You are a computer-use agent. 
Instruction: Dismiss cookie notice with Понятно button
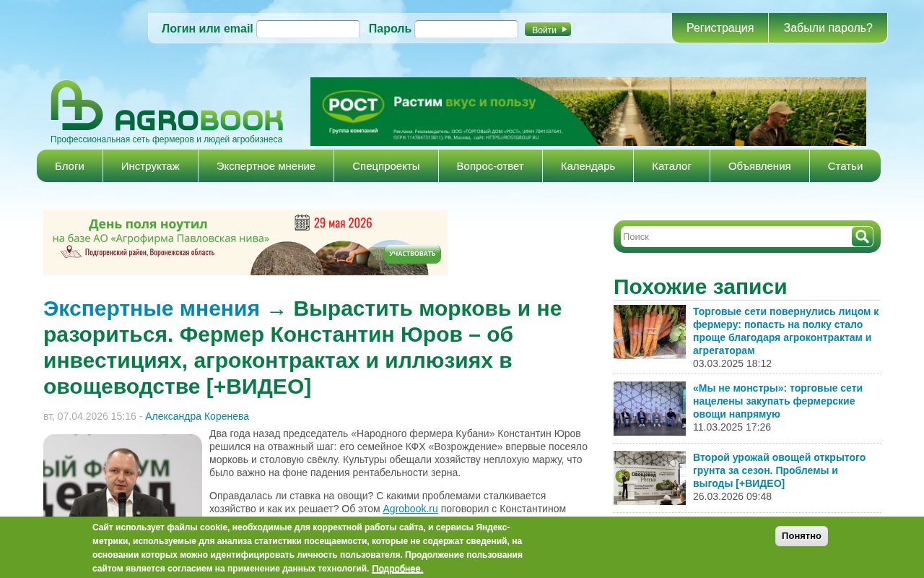click(801, 536)
